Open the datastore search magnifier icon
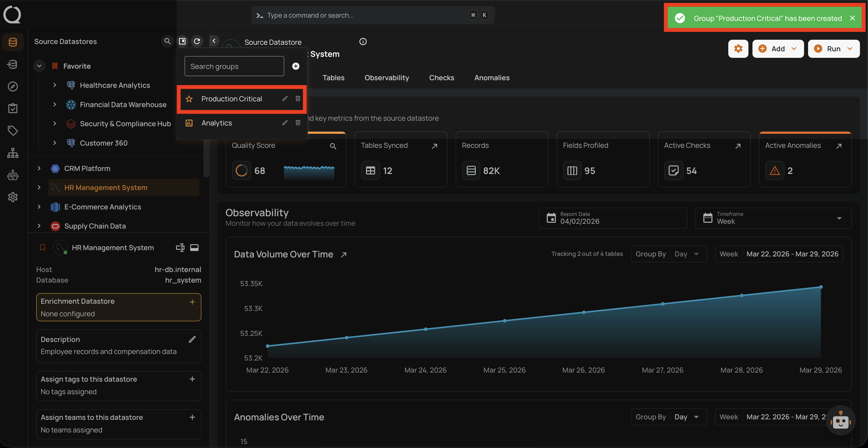 pos(167,41)
